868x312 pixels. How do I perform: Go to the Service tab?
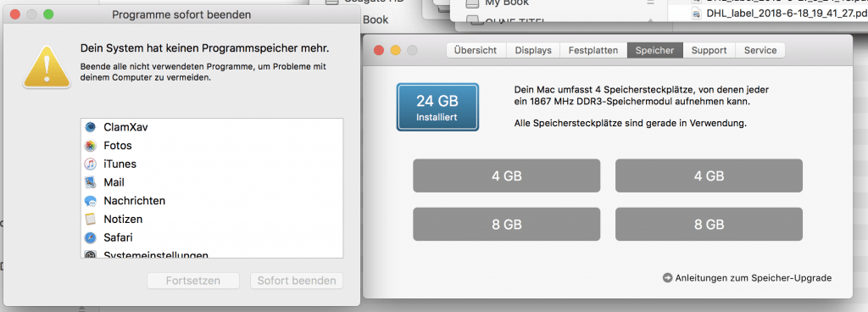pos(760,50)
